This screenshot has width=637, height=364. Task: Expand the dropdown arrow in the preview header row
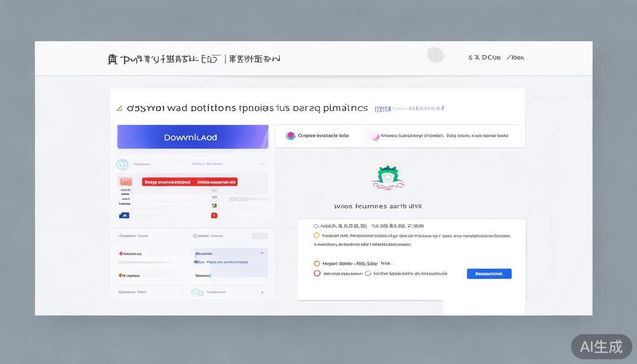(263, 164)
